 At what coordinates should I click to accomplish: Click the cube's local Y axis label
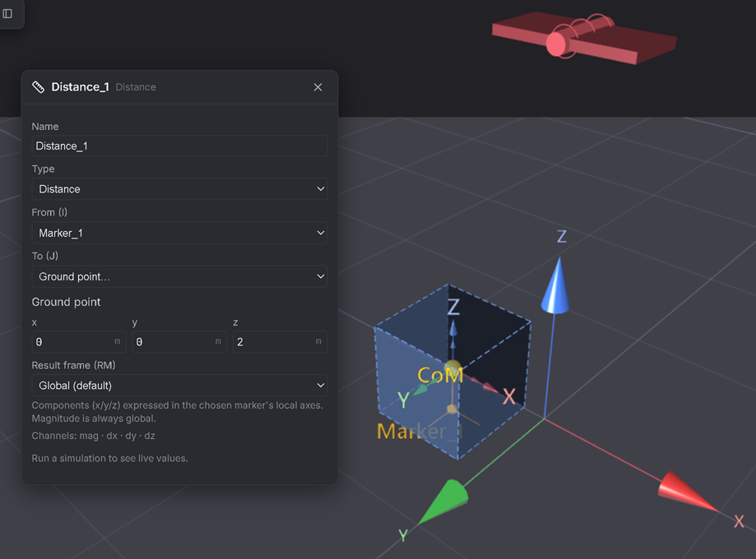tap(404, 400)
